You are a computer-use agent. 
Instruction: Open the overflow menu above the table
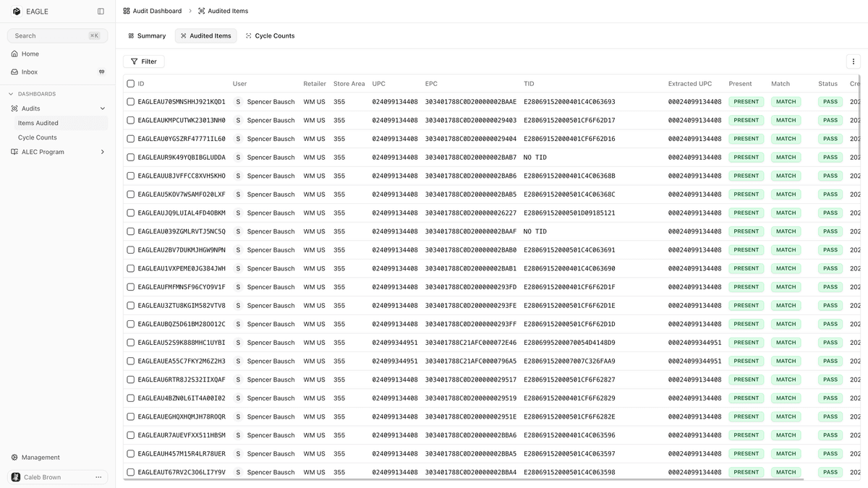click(x=854, y=61)
